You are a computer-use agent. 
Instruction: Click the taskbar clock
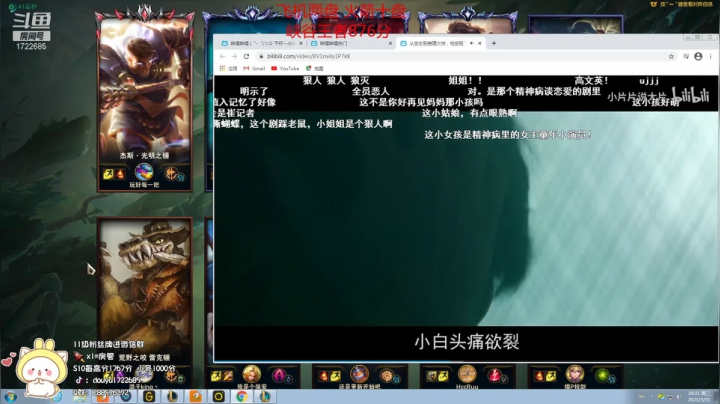699,397
